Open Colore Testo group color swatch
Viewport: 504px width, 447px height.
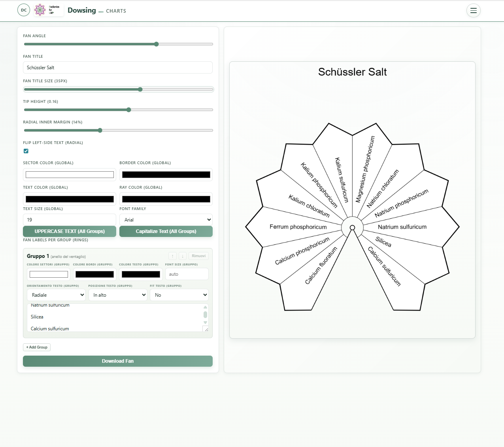[141, 274]
